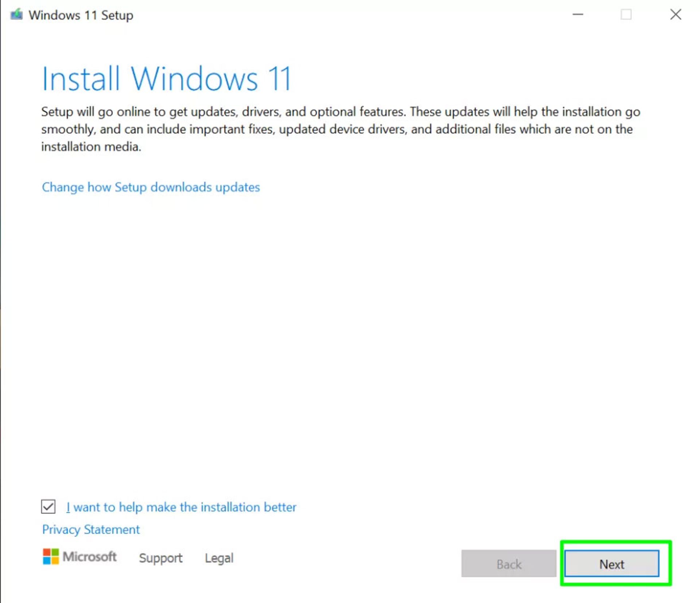Open the Legal link
Image resolution: width=700 pixels, height=603 pixels.
219,558
